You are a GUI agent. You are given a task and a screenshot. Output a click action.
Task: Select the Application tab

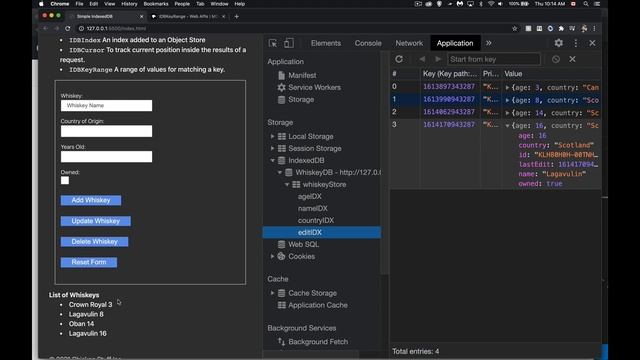pyautogui.click(x=455, y=43)
